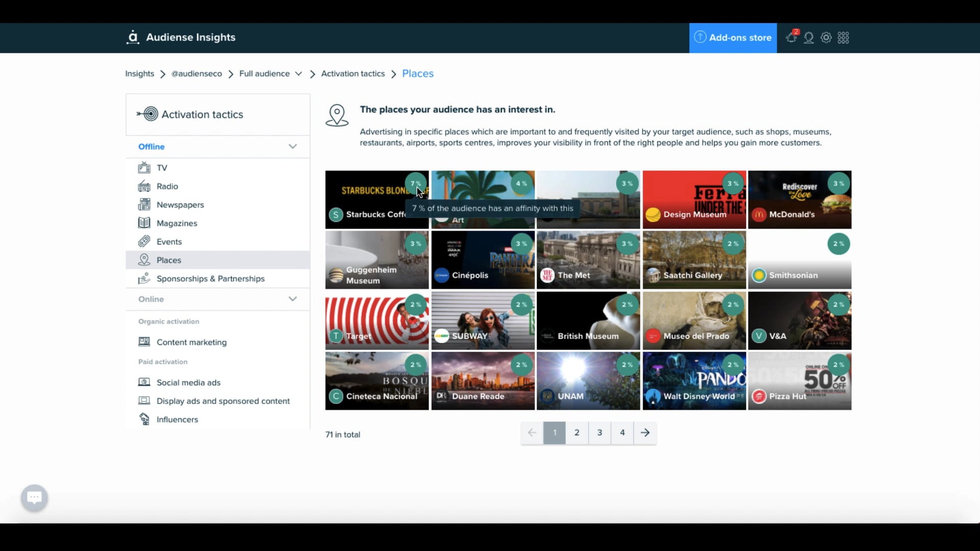Screen dimensions: 980x551
Task: Open the Design Museum card
Action: click(x=694, y=199)
